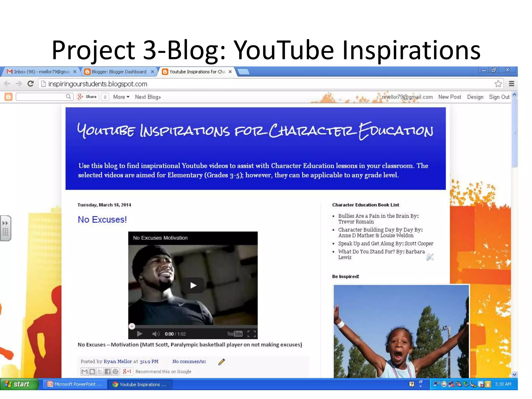Bookmark page with star icon

tap(498, 84)
